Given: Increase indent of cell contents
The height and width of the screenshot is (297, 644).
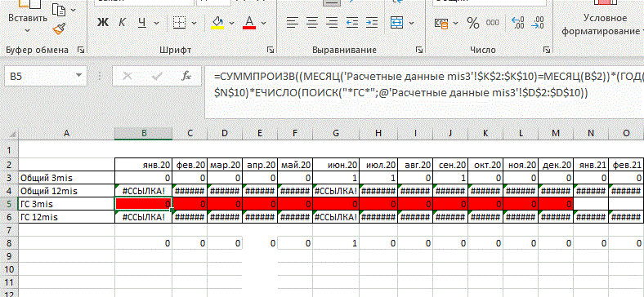Looking at the screenshot, I should [372, 22].
